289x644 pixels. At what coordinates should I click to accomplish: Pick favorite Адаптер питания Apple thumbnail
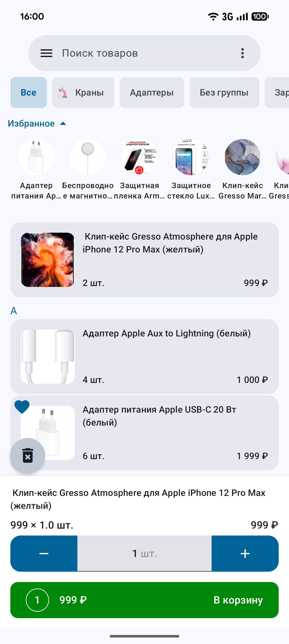36,157
